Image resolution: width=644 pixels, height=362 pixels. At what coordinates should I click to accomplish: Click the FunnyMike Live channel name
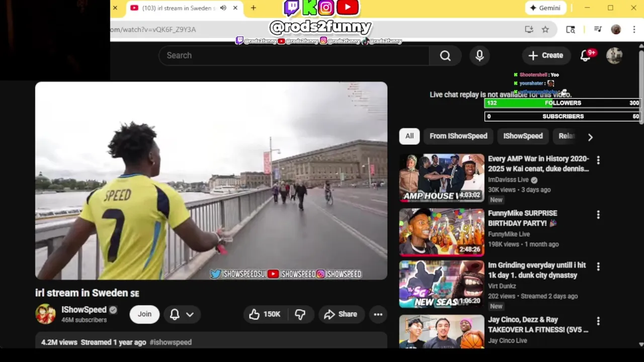pos(509,234)
